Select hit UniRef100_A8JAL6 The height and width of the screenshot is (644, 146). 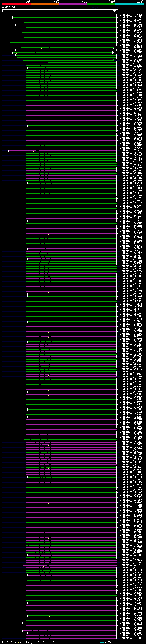click(131, 15)
